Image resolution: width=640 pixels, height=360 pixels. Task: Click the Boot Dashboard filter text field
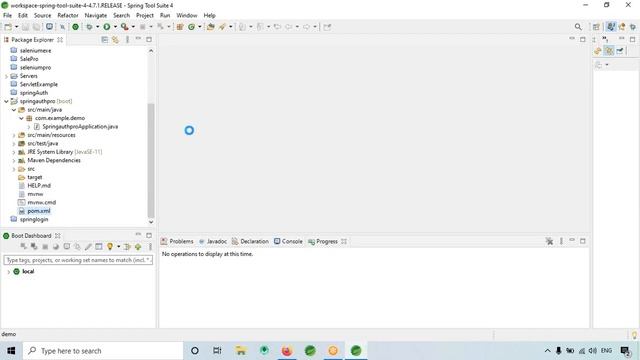[78, 260]
